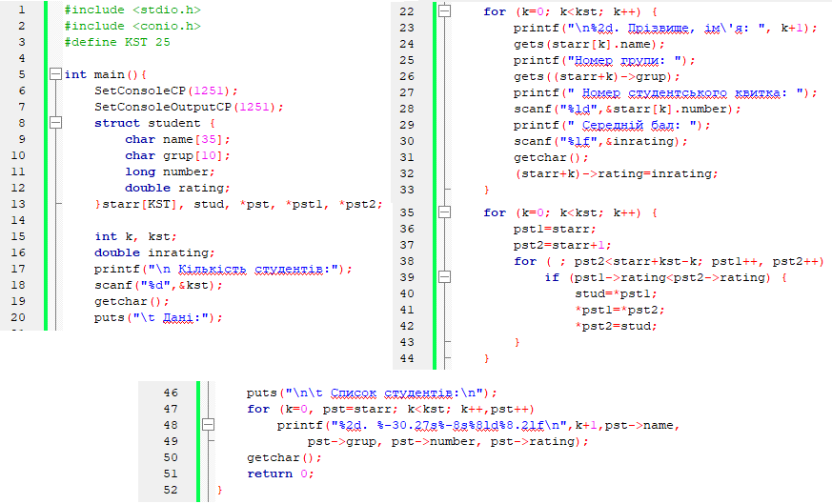Click the #define KST 25 line
Viewport: 832px width, 504px height.
click(x=117, y=42)
